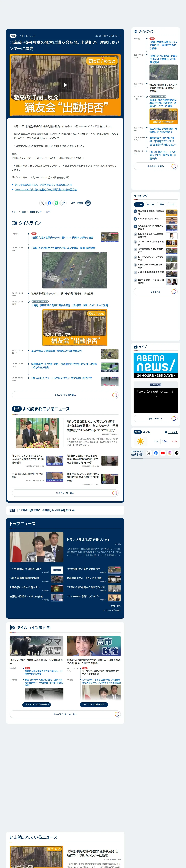Viewport: 186px width, 868px height.
Task: Open 注目【クマ警戒】地図で見る banner above トップニュース
Action: 65,510
